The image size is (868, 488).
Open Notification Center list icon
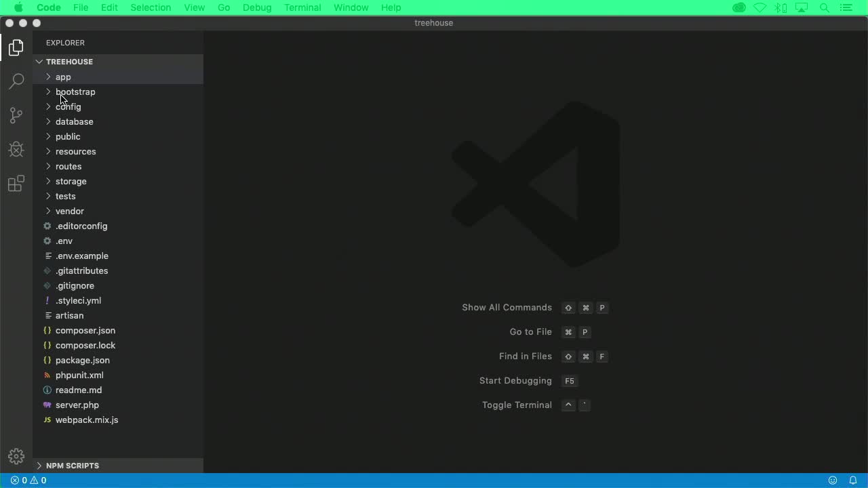tap(846, 7)
